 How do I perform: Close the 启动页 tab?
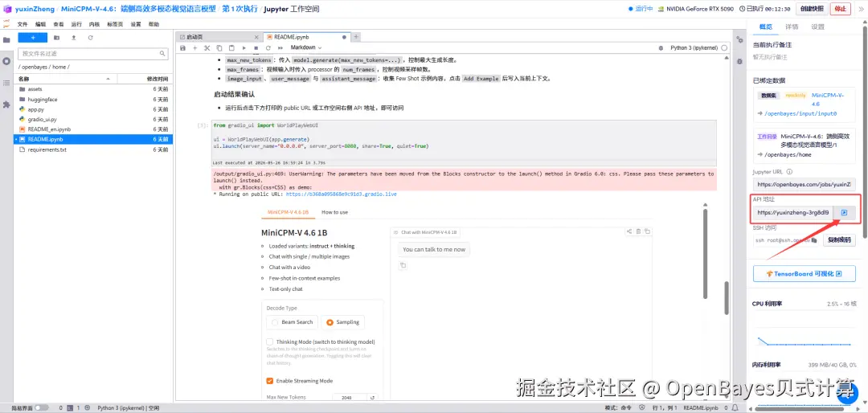256,37
